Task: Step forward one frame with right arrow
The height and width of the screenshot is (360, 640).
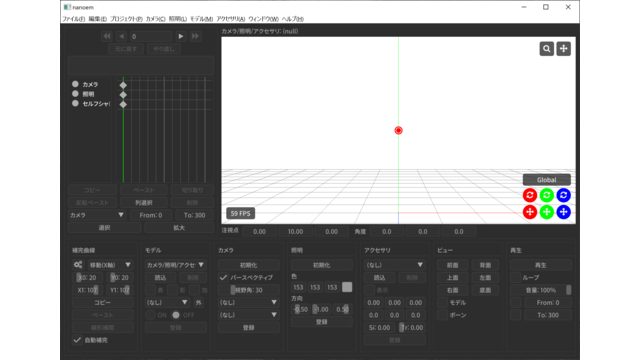Action: coord(181,36)
